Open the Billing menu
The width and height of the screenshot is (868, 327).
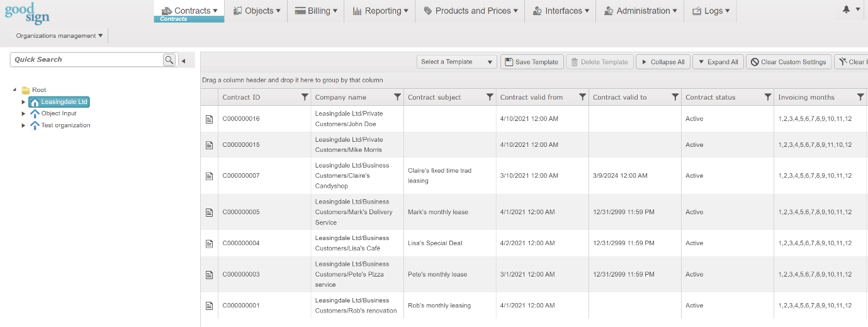(315, 11)
